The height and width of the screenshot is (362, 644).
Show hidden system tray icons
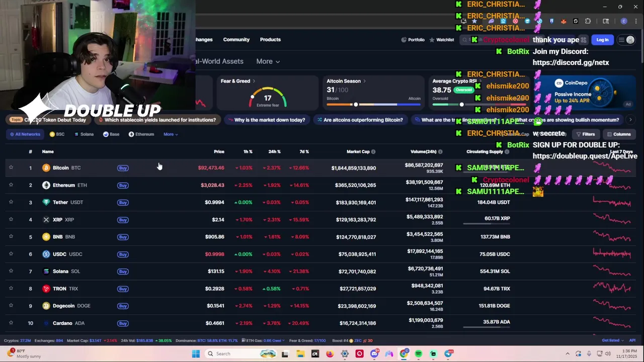tap(568, 353)
